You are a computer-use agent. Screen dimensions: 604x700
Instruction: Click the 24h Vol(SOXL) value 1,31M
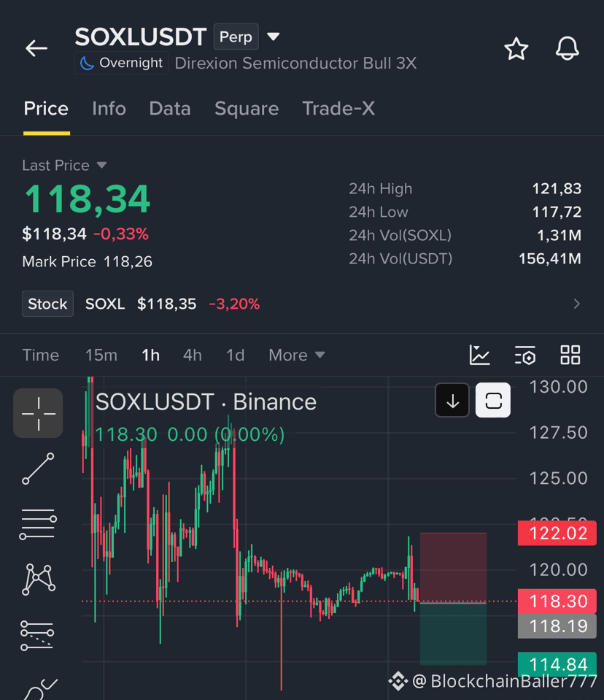pyautogui.click(x=559, y=235)
